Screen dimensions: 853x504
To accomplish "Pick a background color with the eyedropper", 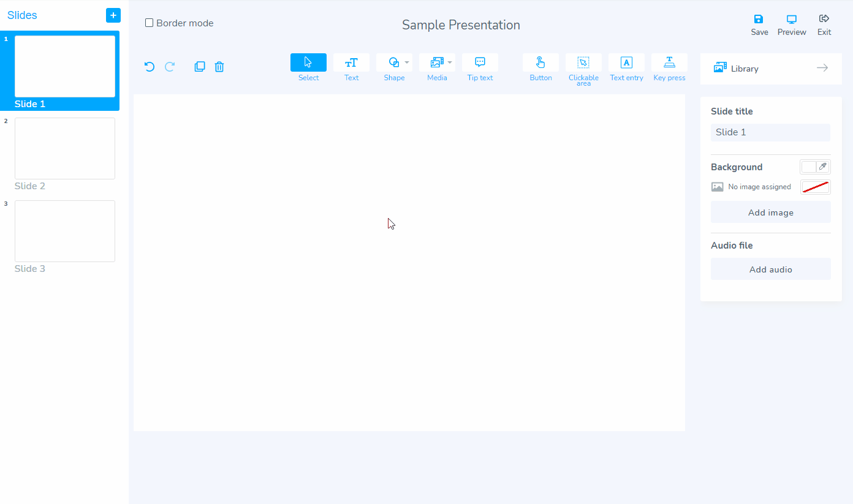I will 823,167.
